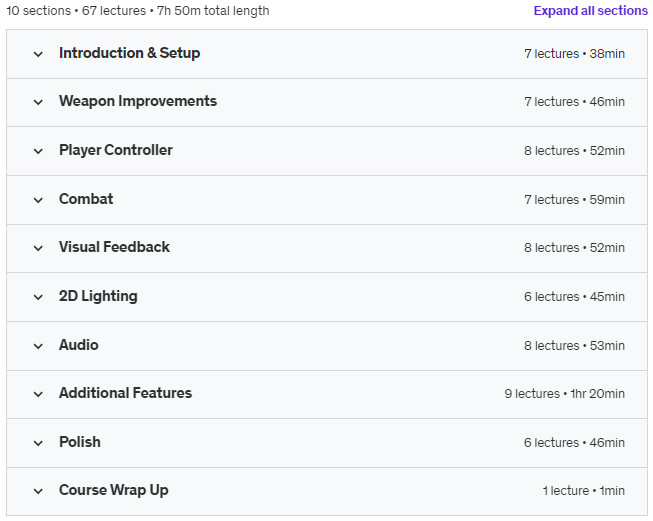Expand the 2D Lighting chevron

[x=38, y=297]
